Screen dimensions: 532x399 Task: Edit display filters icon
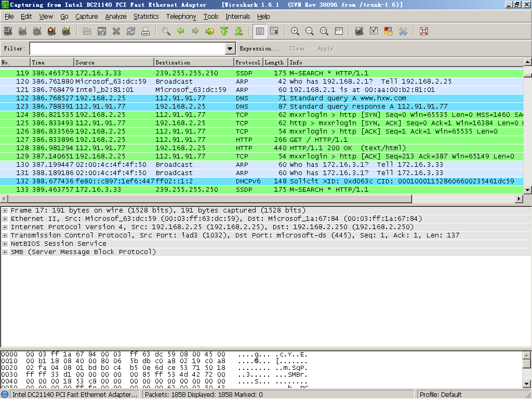[374, 31]
